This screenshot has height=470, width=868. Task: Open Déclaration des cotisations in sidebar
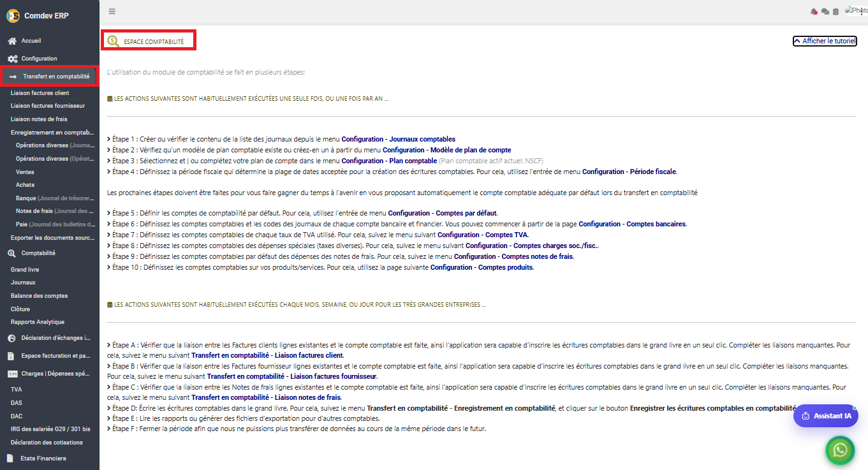[x=47, y=443]
